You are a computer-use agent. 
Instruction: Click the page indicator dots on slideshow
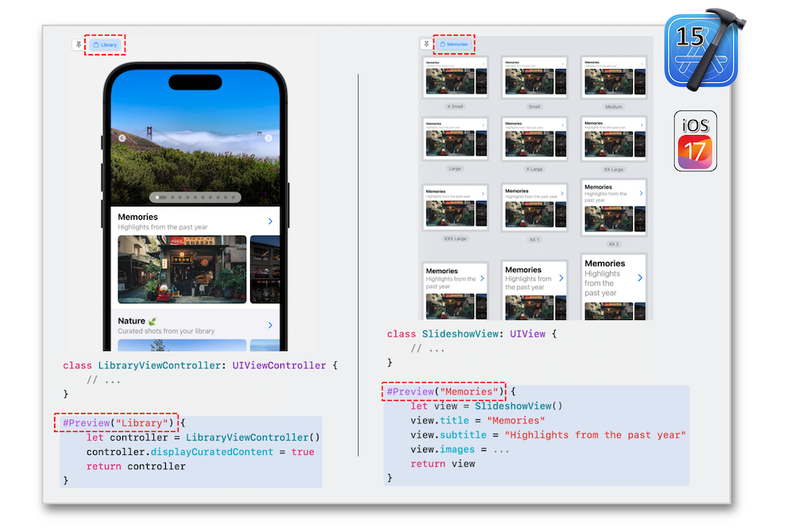pyautogui.click(x=195, y=198)
